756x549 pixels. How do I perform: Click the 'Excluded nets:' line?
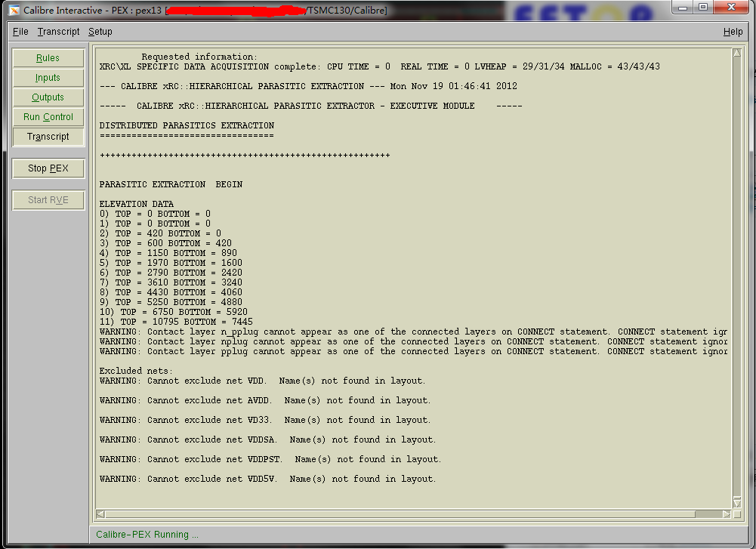click(136, 371)
